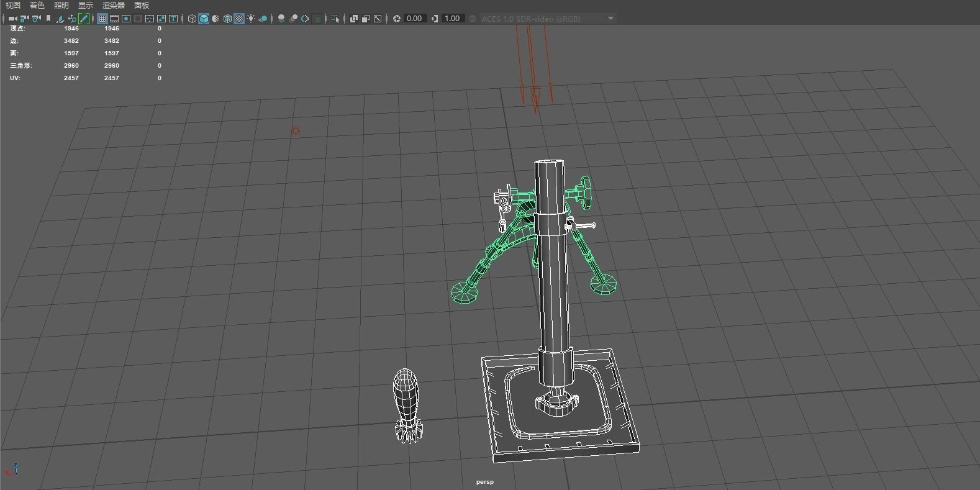Open the 渲染器 menu
This screenshot has height=490, width=980.
(114, 5)
